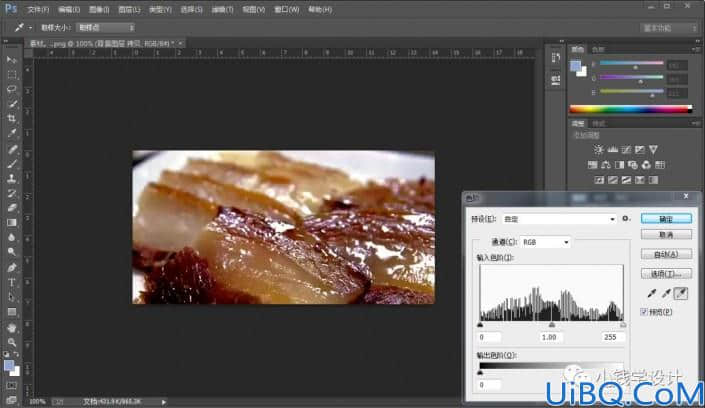Click the Color Balance adjustment icon
This screenshot has width=705, height=408.
click(606, 165)
